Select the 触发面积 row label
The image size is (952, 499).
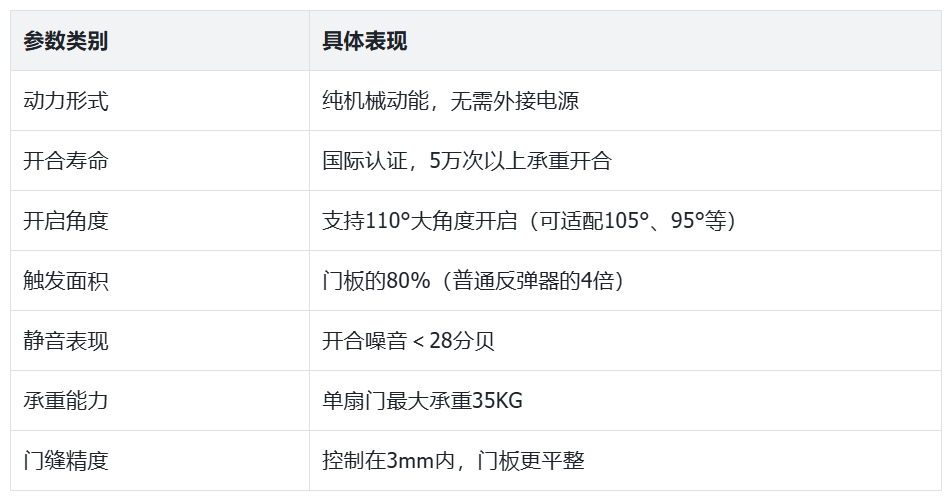(x=66, y=281)
